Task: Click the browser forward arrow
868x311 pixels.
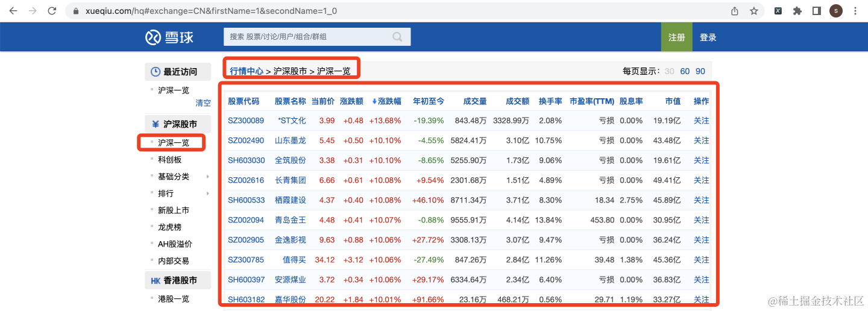Action: coord(33,11)
